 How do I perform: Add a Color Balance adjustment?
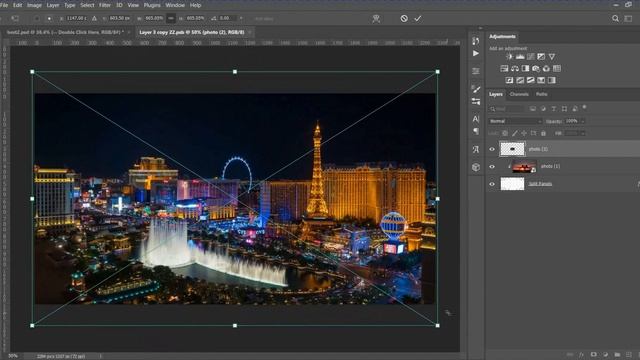point(515,69)
